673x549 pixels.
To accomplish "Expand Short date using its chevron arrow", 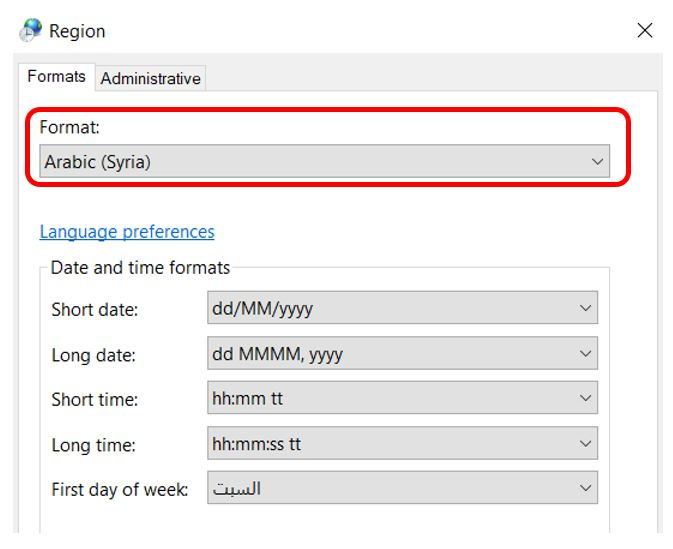I will coord(586,309).
